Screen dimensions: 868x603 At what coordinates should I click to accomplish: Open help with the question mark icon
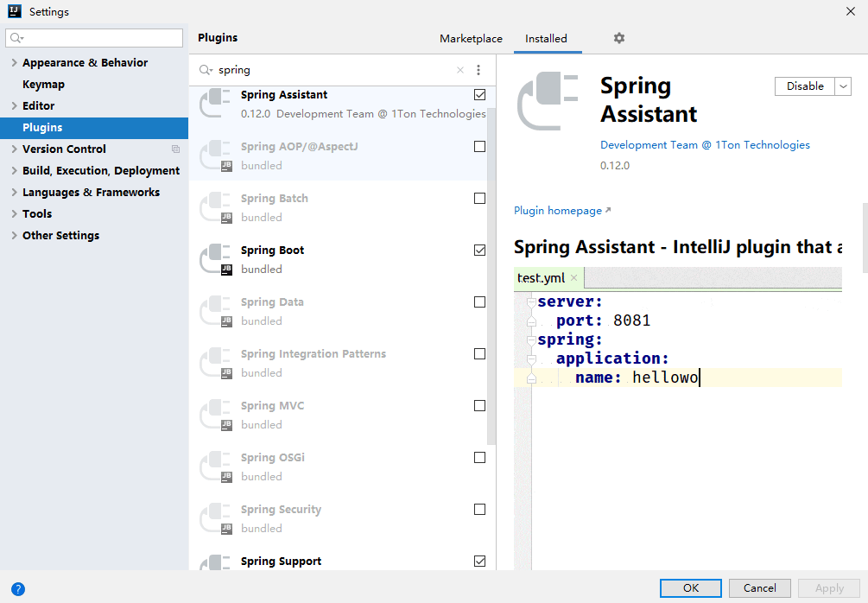pyautogui.click(x=18, y=588)
